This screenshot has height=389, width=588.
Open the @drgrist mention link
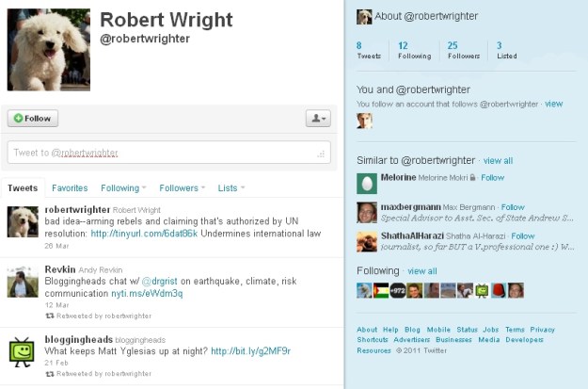tap(159, 281)
